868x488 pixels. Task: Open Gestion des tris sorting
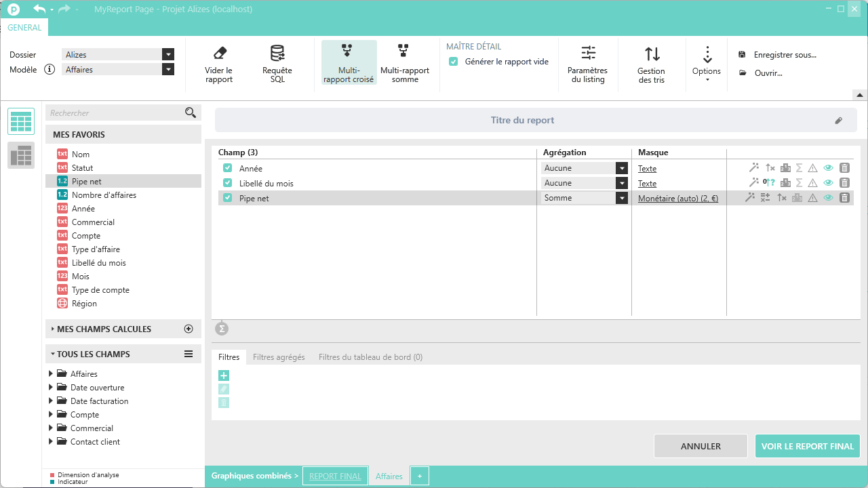pos(651,54)
